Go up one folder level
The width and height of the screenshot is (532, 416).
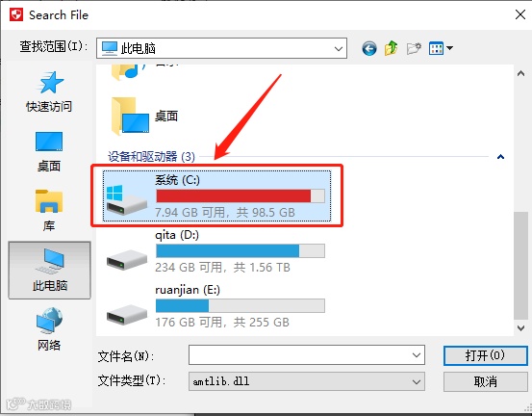(391, 48)
